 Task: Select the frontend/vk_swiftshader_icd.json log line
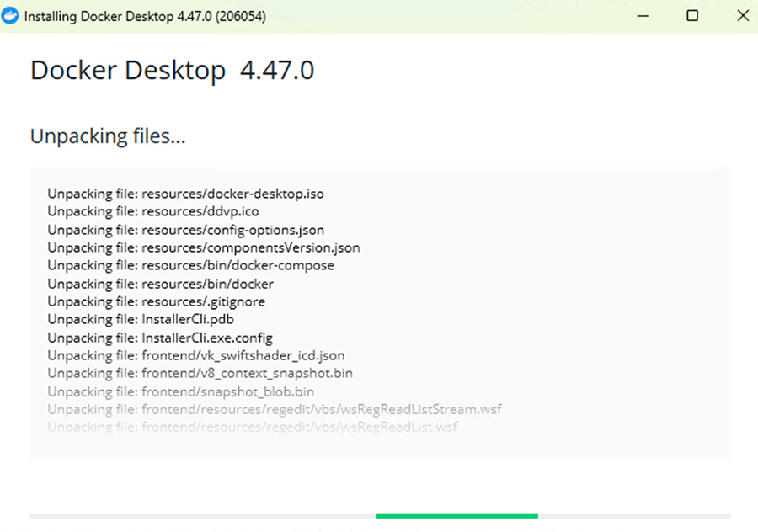click(x=195, y=355)
